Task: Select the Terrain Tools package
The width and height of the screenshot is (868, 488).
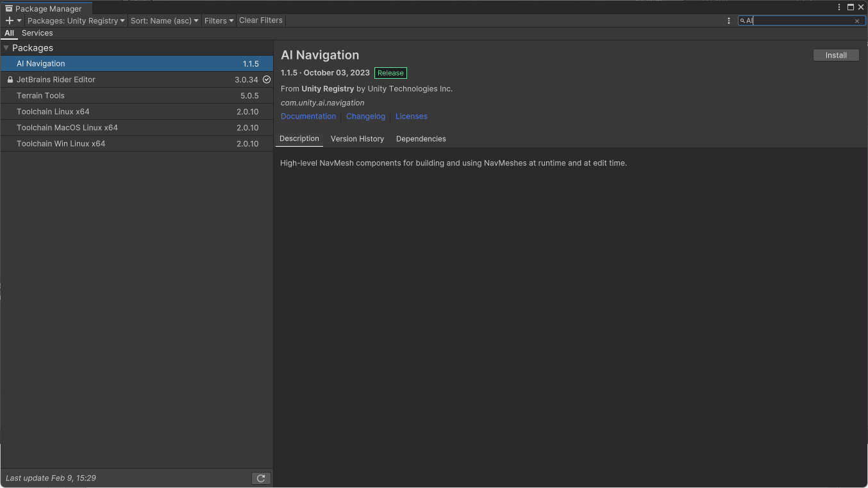Action: point(137,95)
